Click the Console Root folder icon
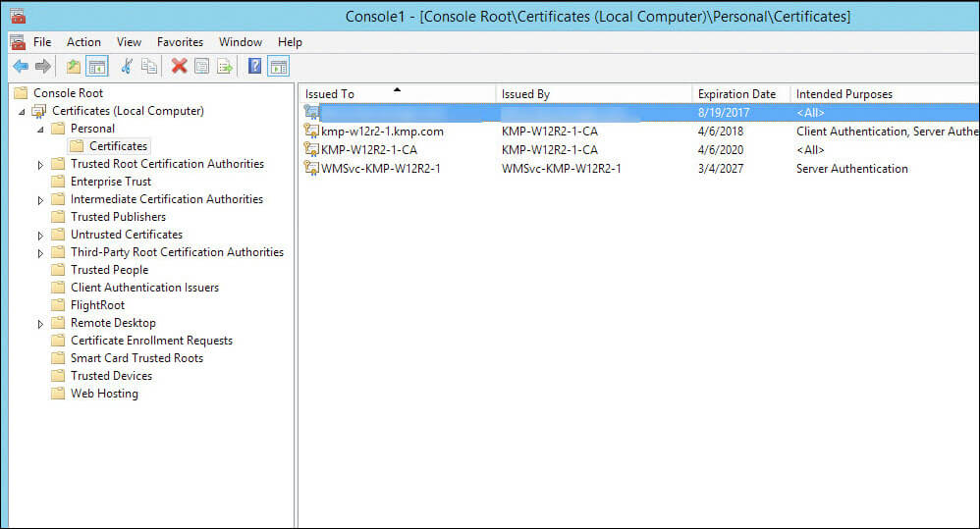The image size is (980, 529). [x=22, y=93]
